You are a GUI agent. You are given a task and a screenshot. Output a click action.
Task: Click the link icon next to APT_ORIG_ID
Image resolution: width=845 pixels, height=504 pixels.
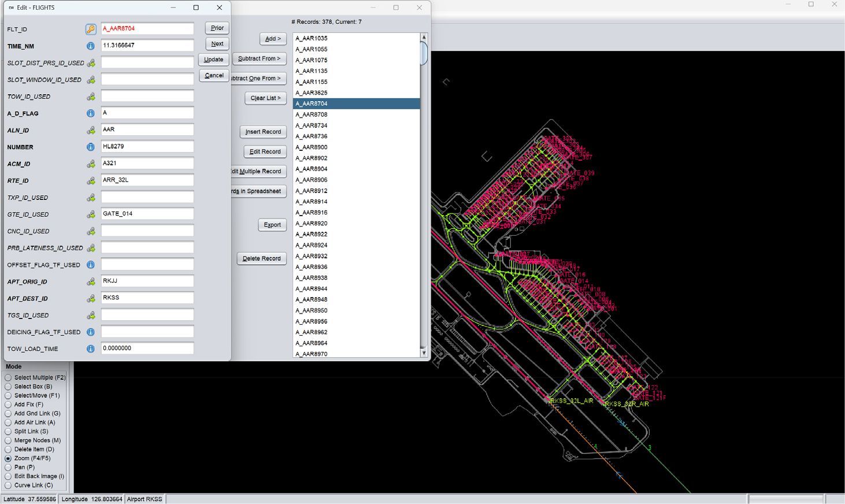click(x=91, y=281)
